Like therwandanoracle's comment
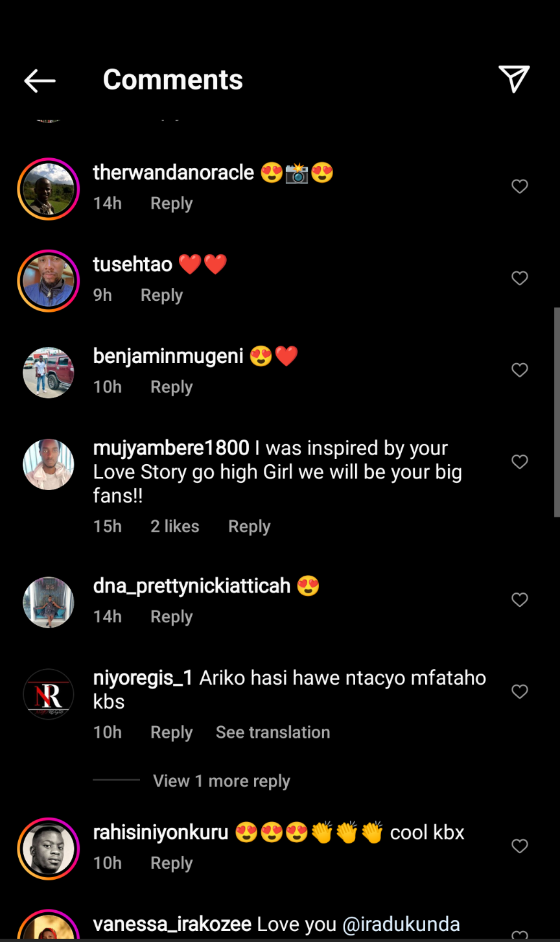560x942 pixels. tap(520, 187)
